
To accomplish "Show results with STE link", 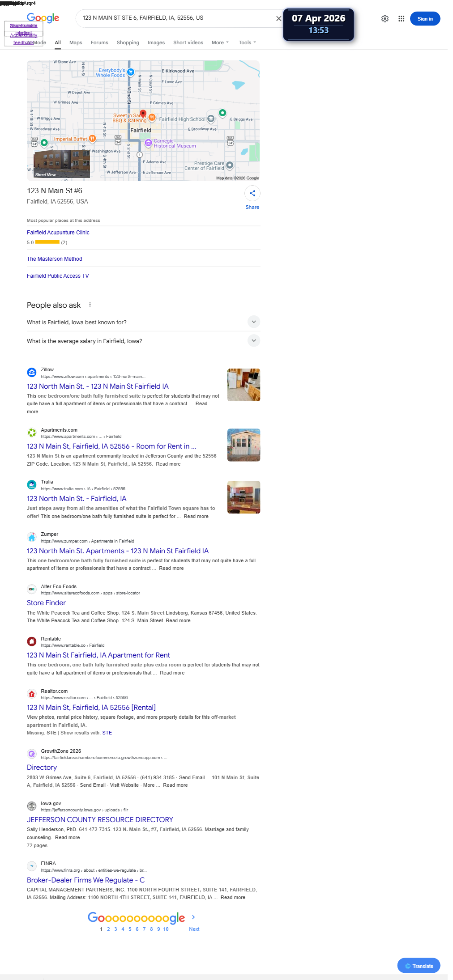I will pos(107,733).
